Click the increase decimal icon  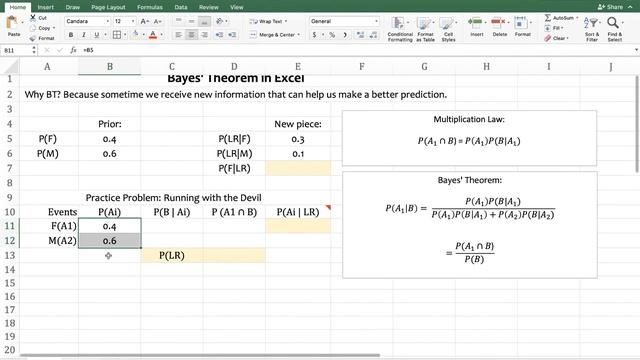[x=360, y=35]
